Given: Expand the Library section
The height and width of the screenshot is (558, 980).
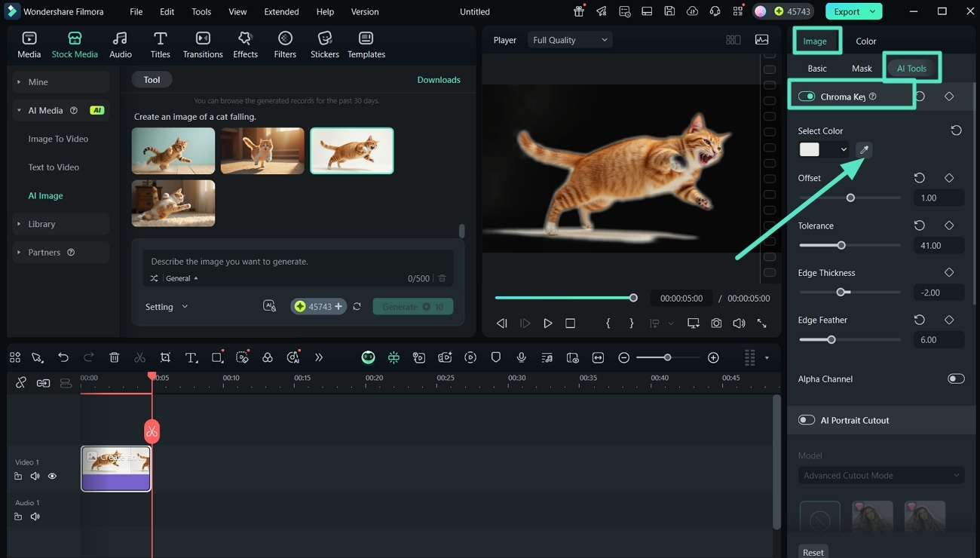Looking at the screenshot, I should (61, 224).
